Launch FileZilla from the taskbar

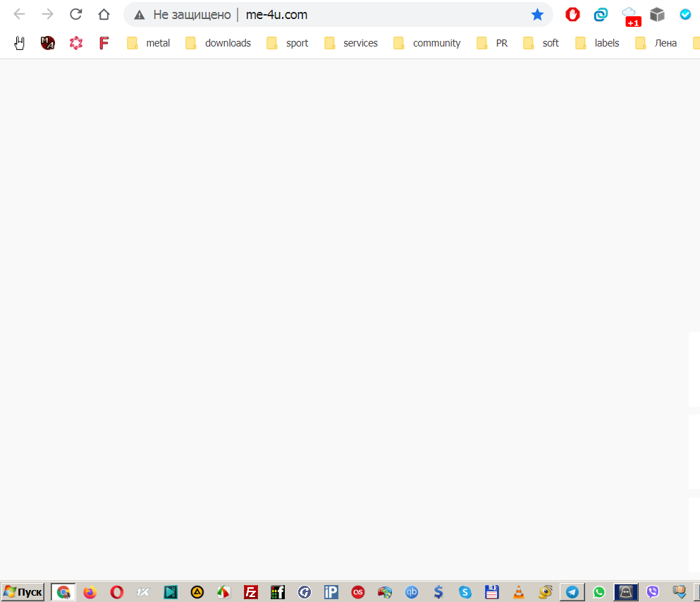[251, 592]
